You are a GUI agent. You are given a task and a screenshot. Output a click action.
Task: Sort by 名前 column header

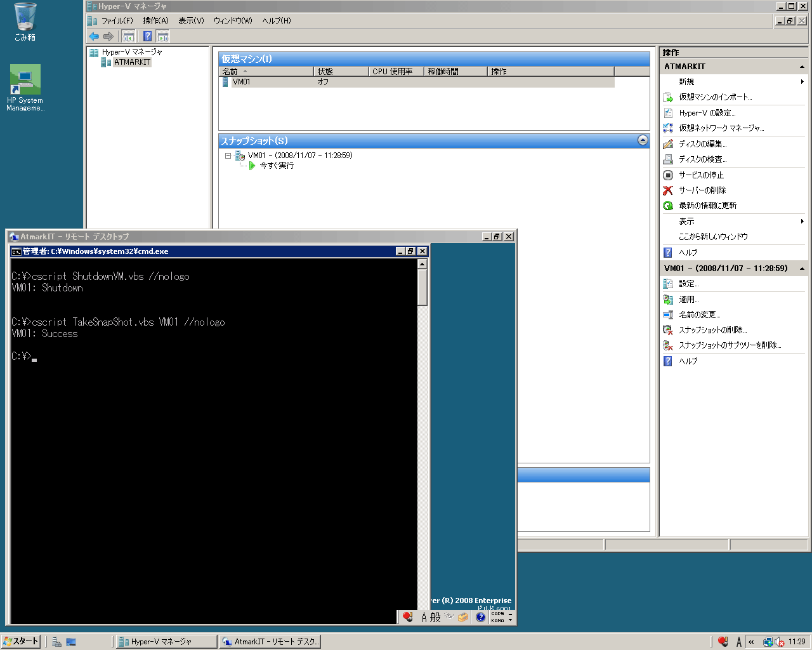266,72
